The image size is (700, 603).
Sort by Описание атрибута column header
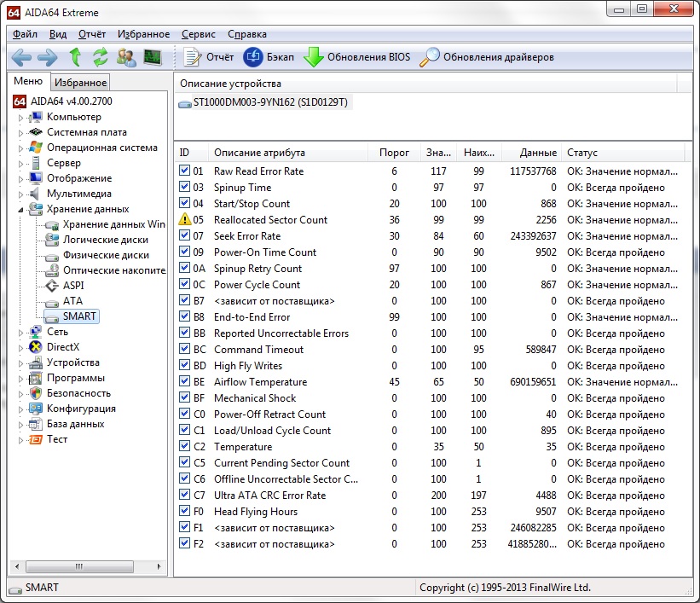pyautogui.click(x=287, y=153)
